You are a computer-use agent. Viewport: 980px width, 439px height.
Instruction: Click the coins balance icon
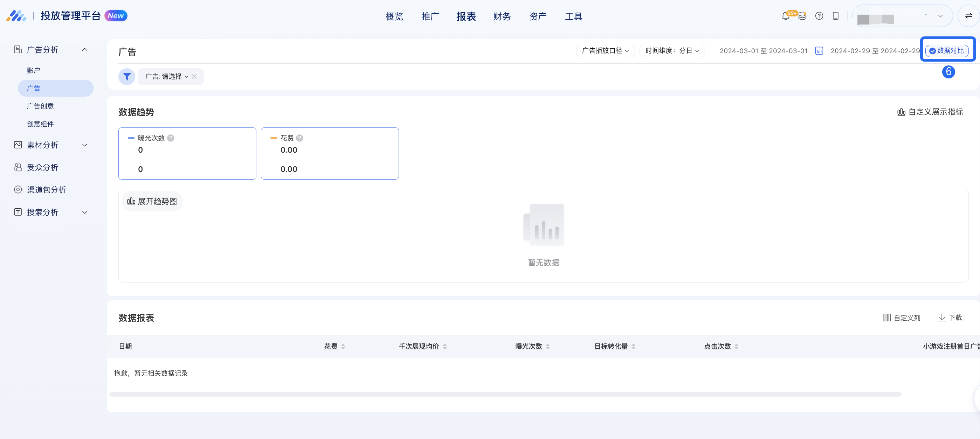pyautogui.click(x=802, y=16)
